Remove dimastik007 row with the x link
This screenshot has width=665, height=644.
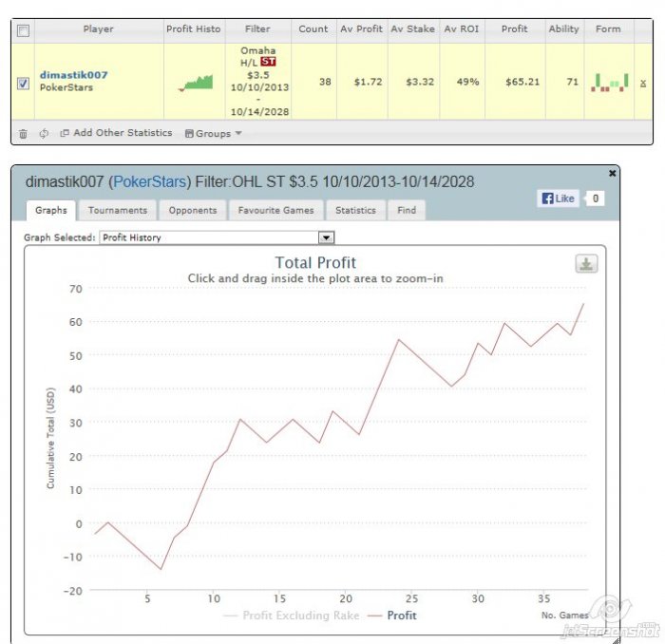point(643,83)
